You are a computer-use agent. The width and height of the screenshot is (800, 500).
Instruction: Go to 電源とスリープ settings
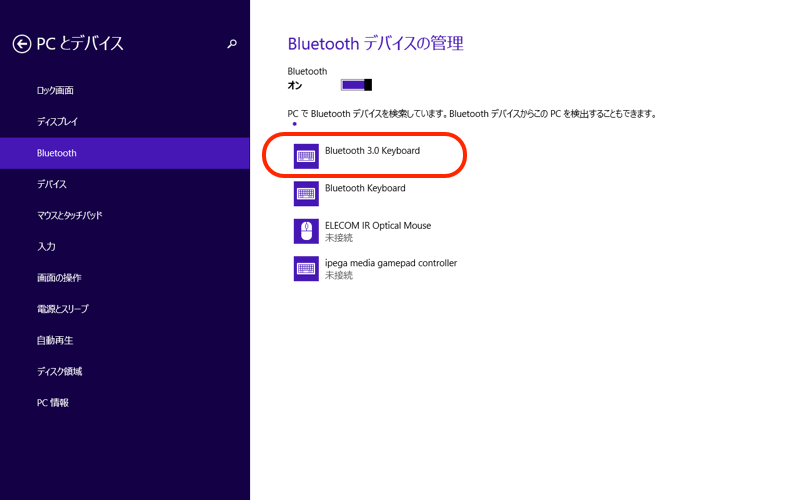coord(63,309)
